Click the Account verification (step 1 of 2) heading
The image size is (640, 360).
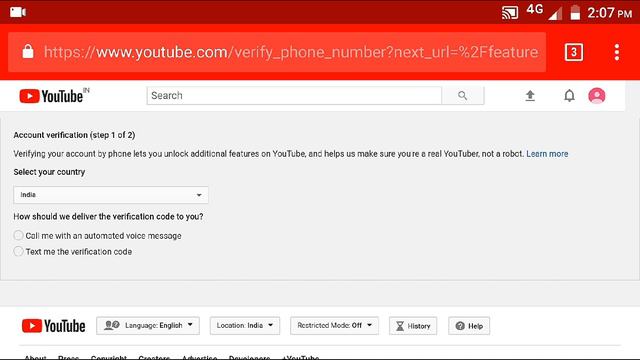tap(74, 135)
